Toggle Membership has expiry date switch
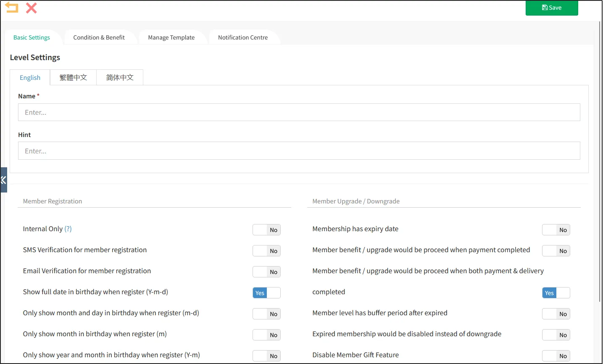 (x=556, y=230)
